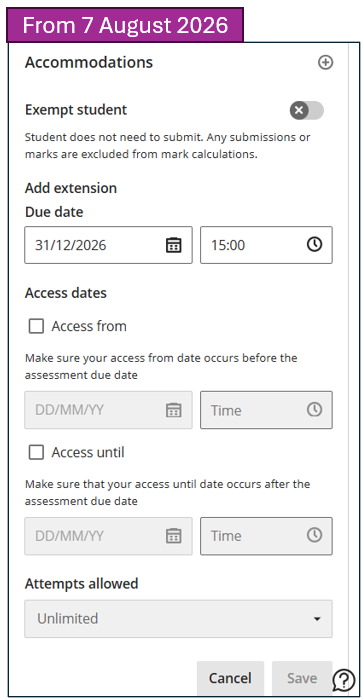Click the due time field showing 15:00
The width and height of the screenshot is (363, 699).
pos(266,245)
